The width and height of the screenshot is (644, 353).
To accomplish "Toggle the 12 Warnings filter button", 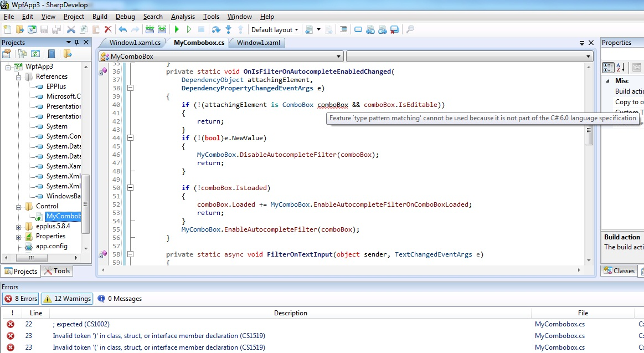I will tap(67, 299).
